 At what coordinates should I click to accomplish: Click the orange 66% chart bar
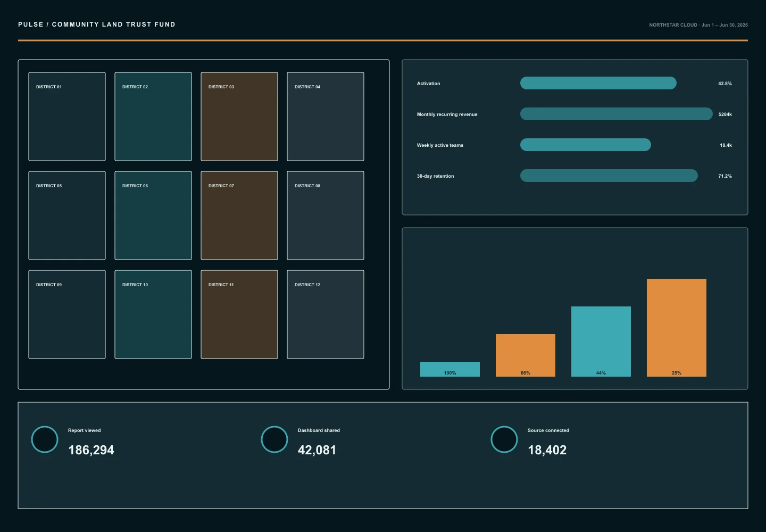coord(526,355)
